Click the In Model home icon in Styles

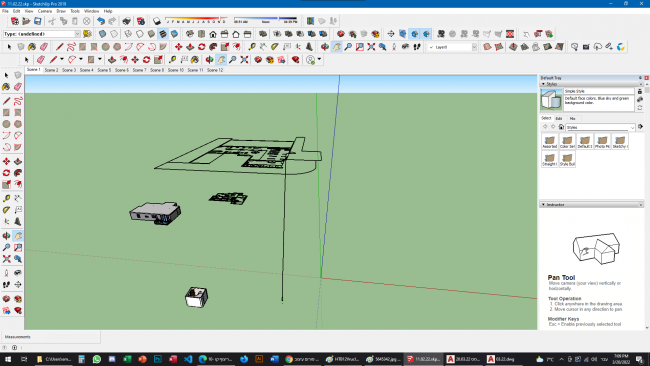561,127
